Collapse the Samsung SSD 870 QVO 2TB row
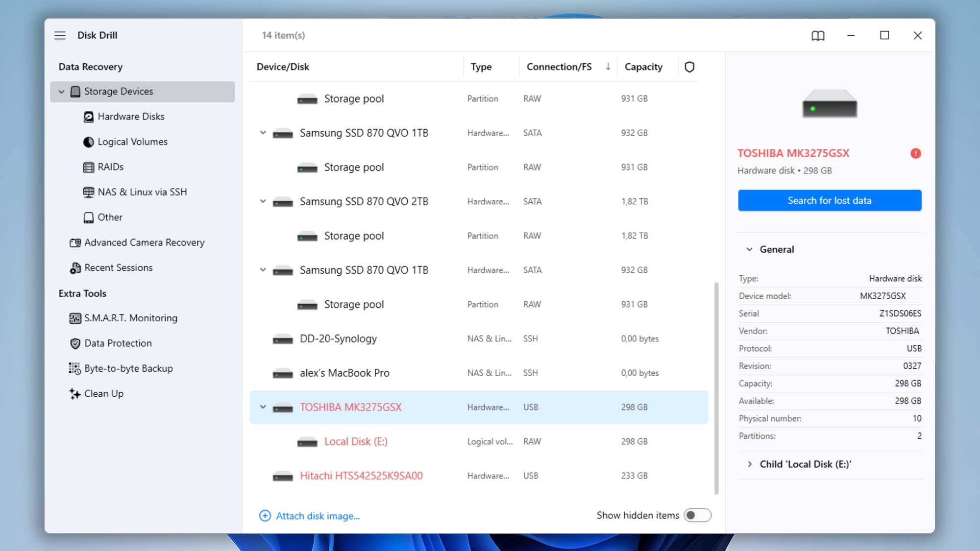This screenshot has height=551, width=980. pyautogui.click(x=263, y=201)
